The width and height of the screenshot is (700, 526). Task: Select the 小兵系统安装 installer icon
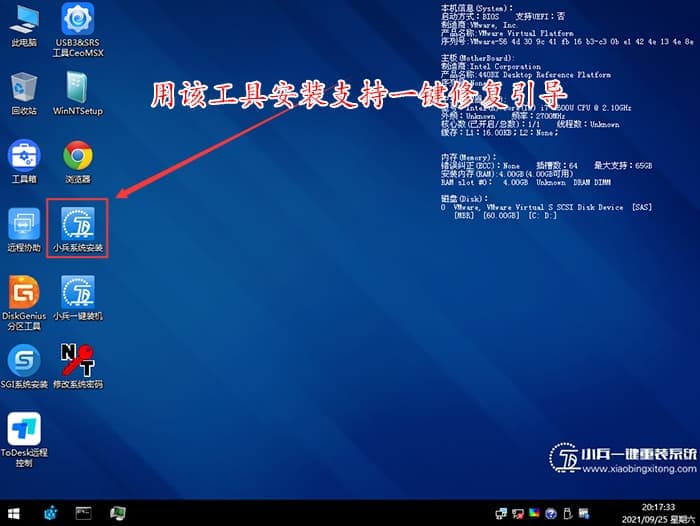78,229
